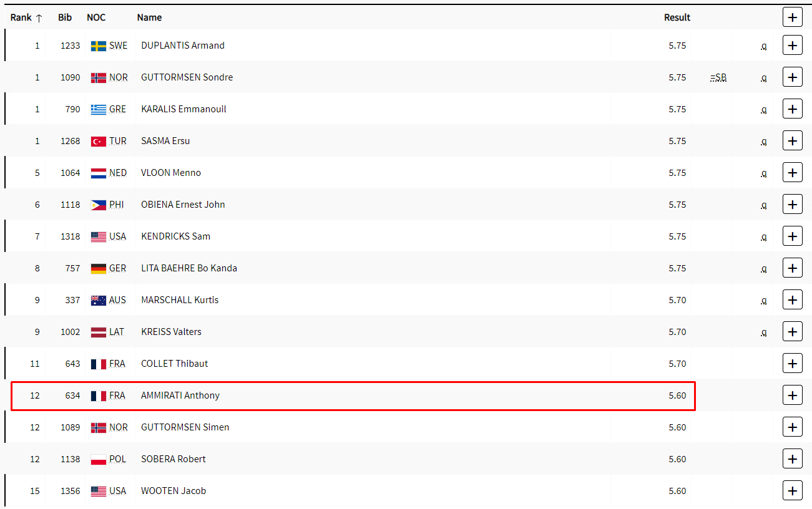812x509 pixels.
Task: Click qualified 'q' mark for OBIENA Ernest John
Action: pos(763,206)
